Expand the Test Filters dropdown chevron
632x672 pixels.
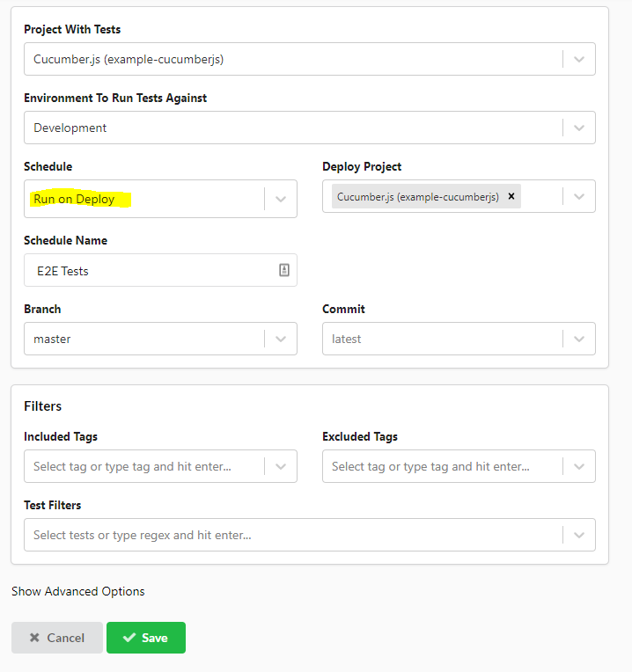click(x=579, y=535)
